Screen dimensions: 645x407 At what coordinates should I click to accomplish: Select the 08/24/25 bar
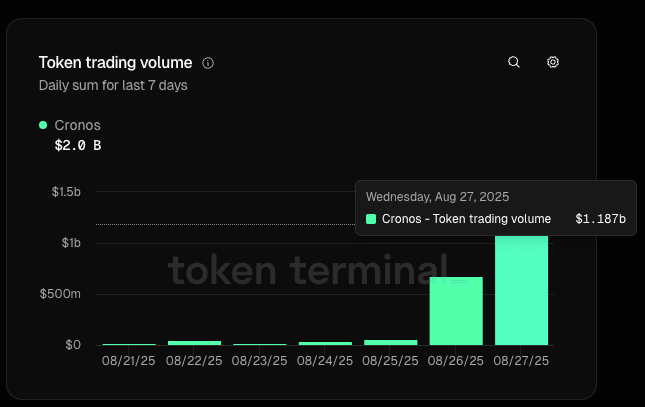tap(325, 343)
